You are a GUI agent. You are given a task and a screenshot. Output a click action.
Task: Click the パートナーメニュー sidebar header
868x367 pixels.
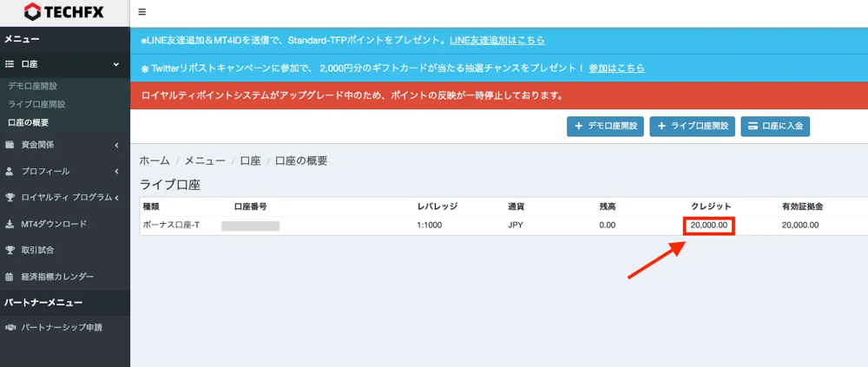pos(43,302)
